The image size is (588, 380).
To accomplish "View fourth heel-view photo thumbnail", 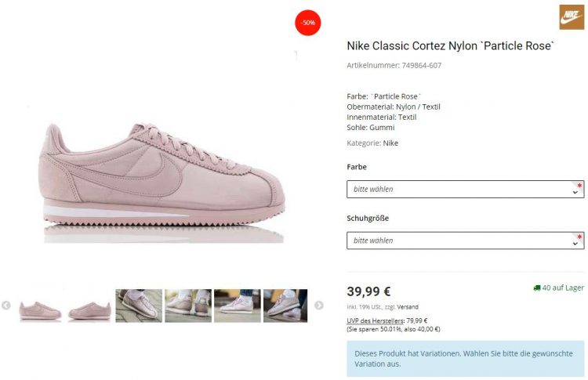I will tap(188, 306).
